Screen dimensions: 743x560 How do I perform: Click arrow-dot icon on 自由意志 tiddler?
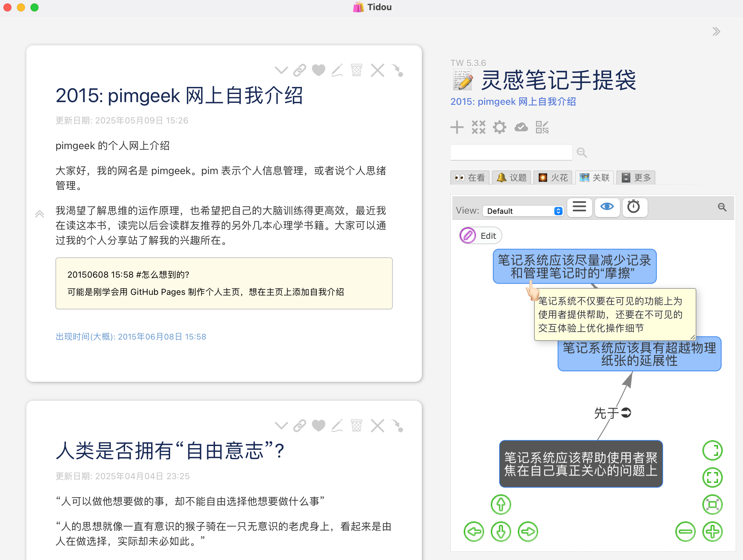pyautogui.click(x=397, y=425)
